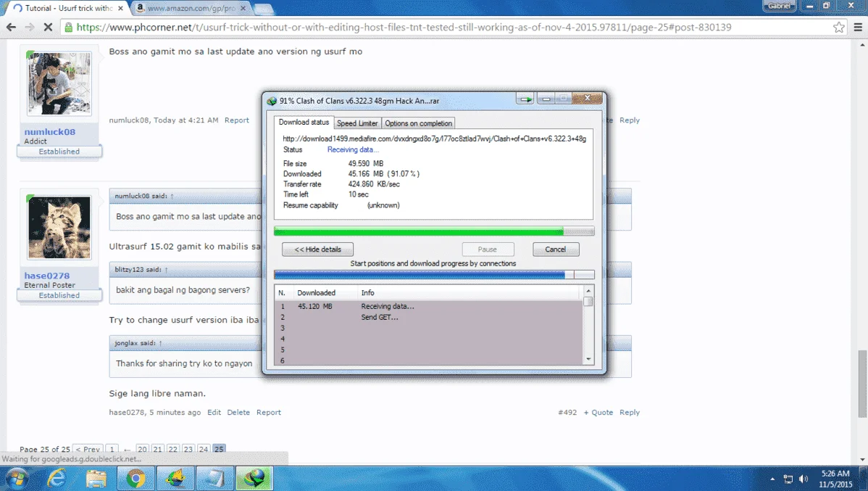Screen dimensions: 868x491
Task: Launch Internet Explorer from the taskbar
Action: click(57, 478)
